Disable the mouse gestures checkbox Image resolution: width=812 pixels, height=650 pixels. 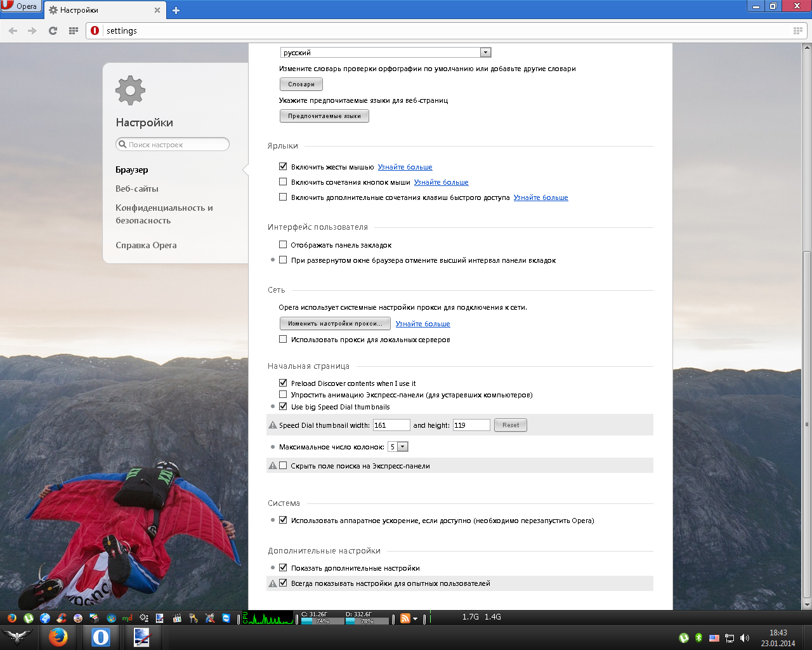tap(283, 166)
